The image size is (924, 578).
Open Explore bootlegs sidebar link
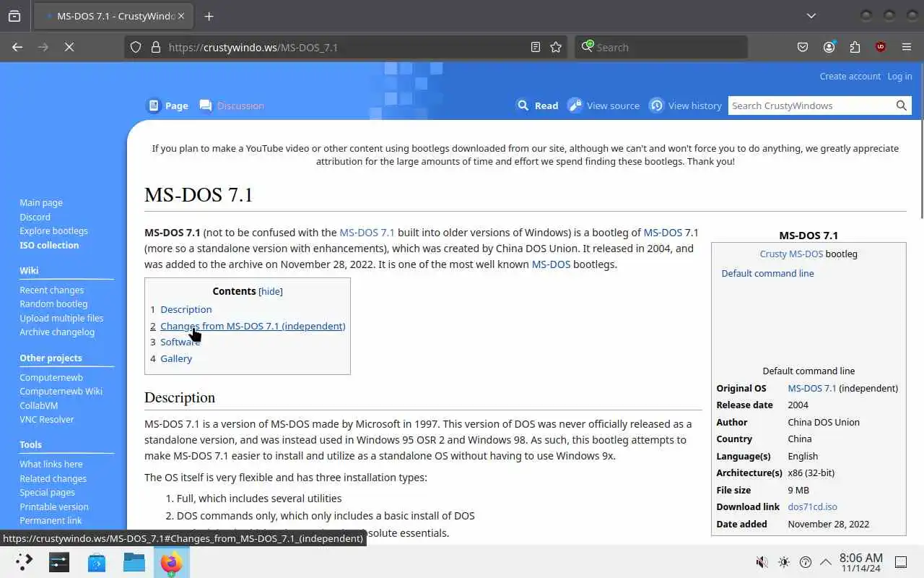tap(53, 231)
